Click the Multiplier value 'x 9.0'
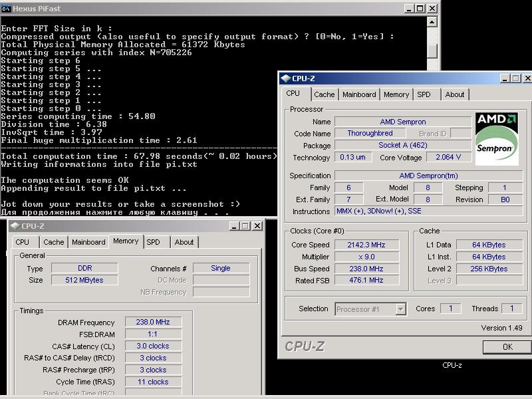The image size is (532, 399). click(x=366, y=257)
